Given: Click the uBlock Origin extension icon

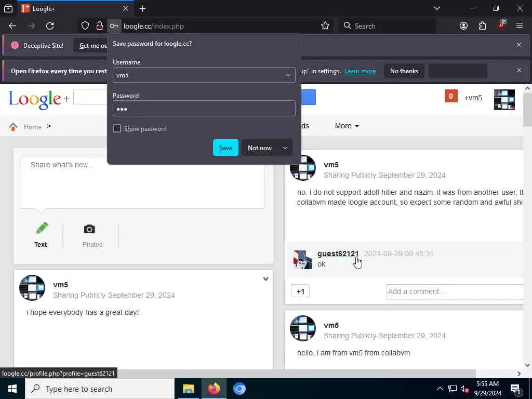Looking at the screenshot, I should (501, 25).
